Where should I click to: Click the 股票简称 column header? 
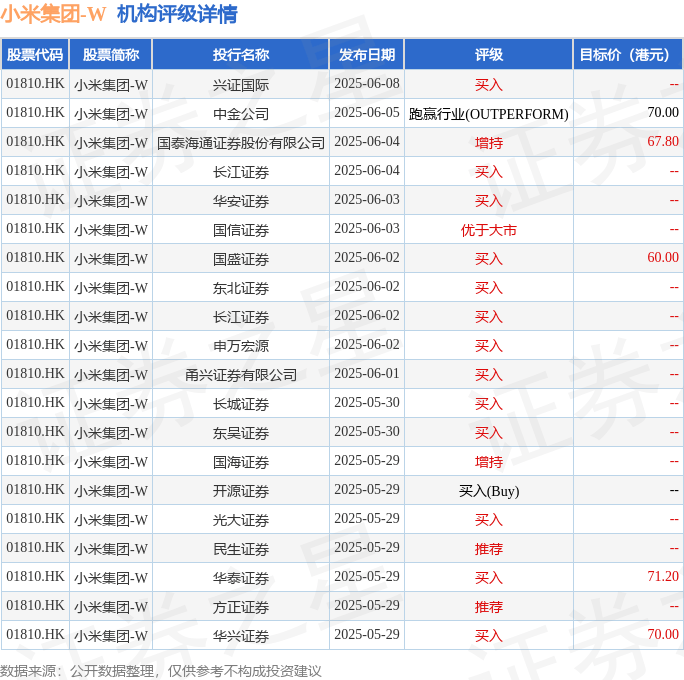111,55
